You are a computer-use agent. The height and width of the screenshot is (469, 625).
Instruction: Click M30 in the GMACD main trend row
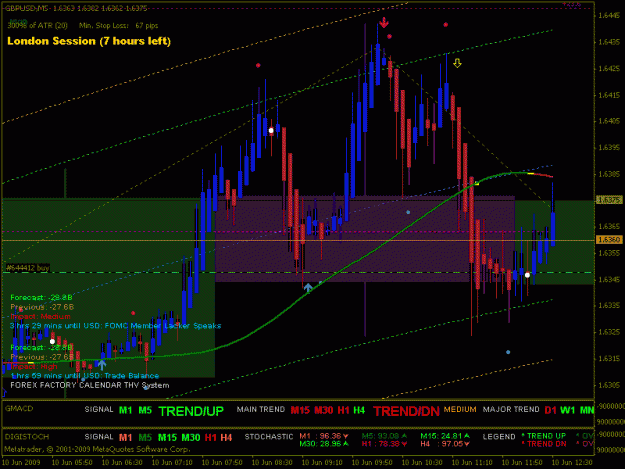tap(324, 410)
